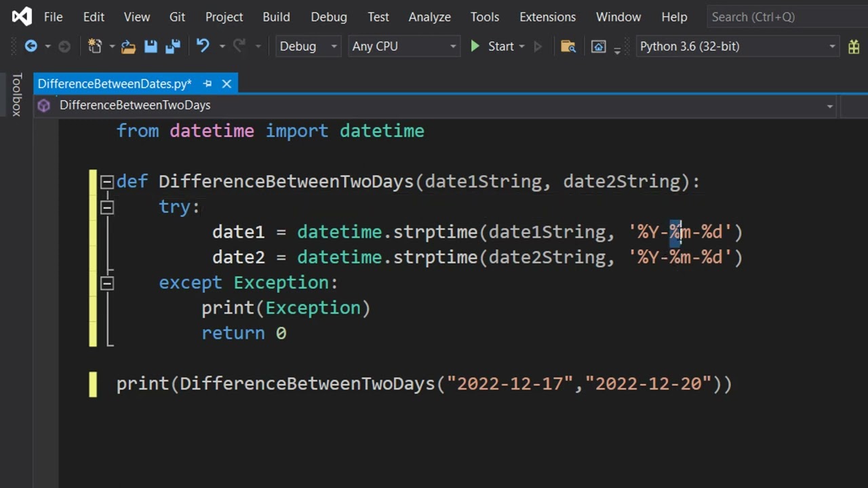Collapse the except Exception block
The width and height of the screenshot is (868, 488).
pos(106,283)
